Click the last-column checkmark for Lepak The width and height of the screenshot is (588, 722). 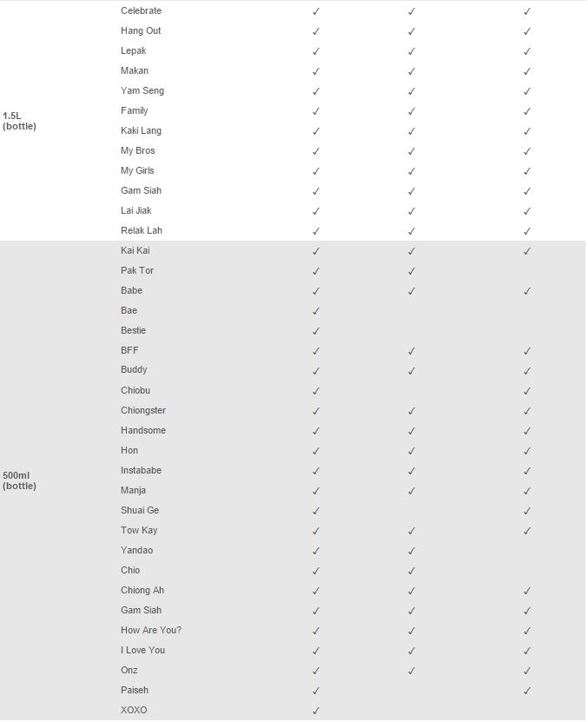click(526, 51)
